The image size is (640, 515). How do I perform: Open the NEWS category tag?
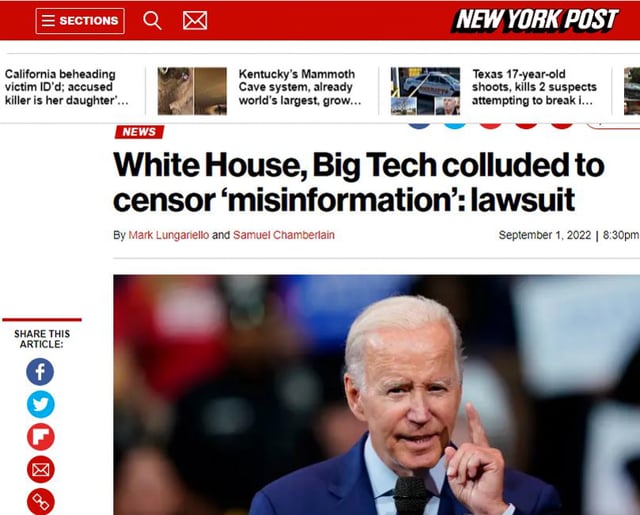pyautogui.click(x=139, y=132)
